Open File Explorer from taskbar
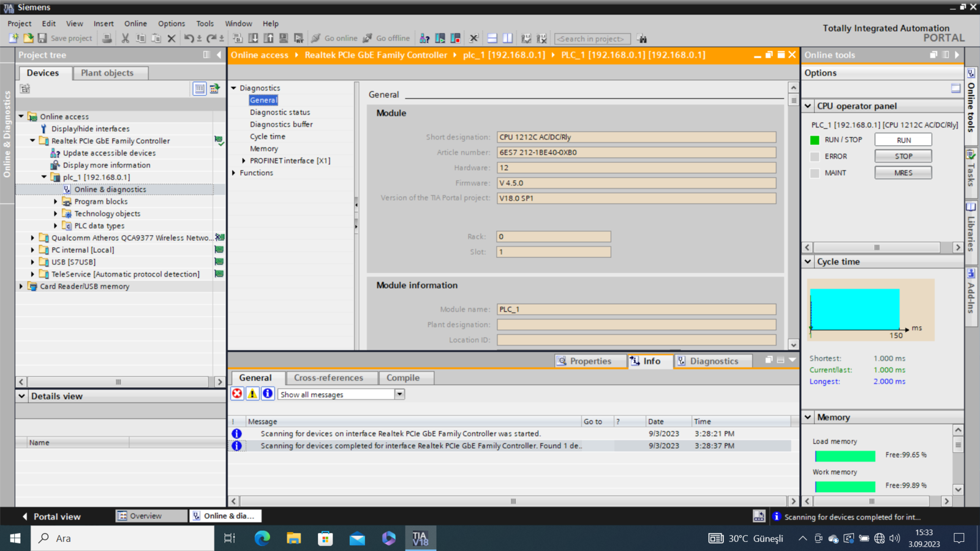 click(294, 538)
